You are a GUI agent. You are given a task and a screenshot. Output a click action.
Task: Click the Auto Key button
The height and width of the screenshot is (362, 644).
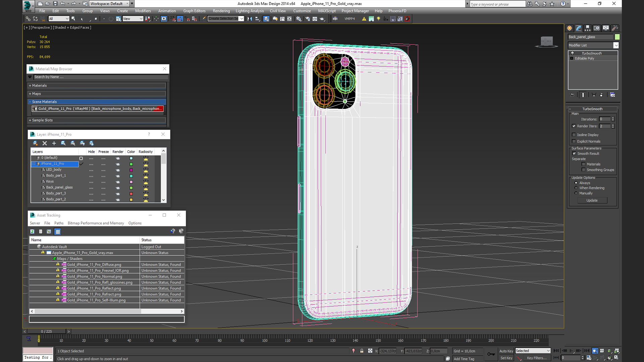[x=506, y=351]
